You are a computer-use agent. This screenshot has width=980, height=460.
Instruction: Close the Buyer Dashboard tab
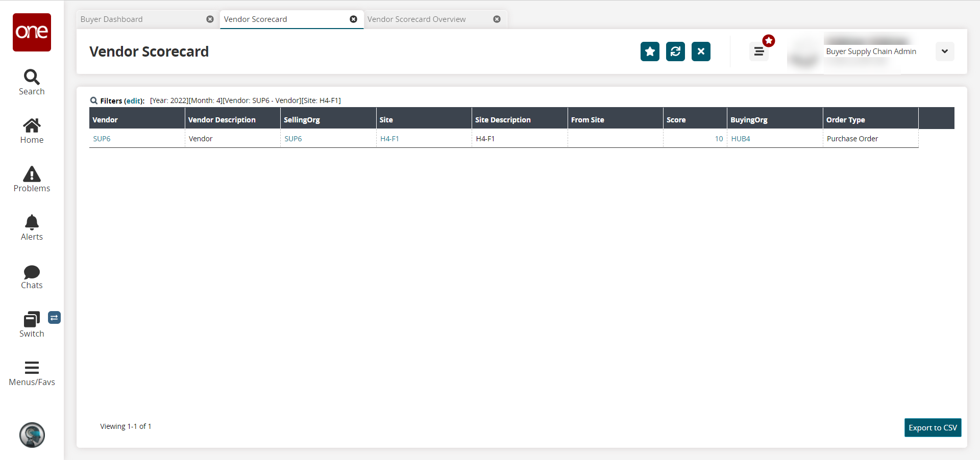pos(210,19)
